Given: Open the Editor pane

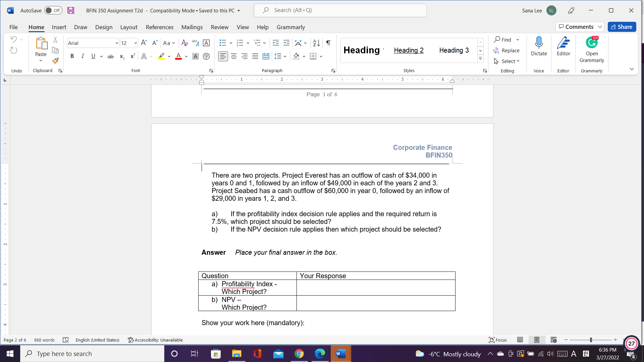Looking at the screenshot, I should pyautogui.click(x=563, y=47).
